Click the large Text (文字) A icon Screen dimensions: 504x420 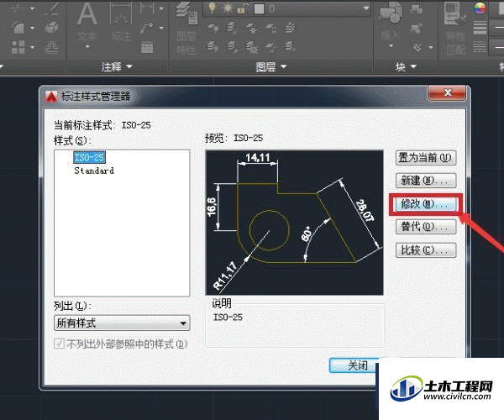87,13
